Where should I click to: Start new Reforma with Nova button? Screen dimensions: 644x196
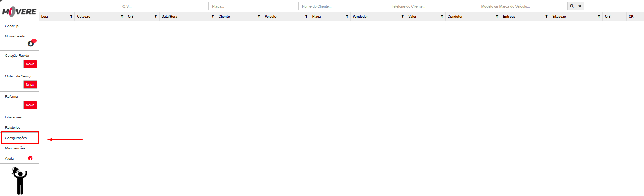pyautogui.click(x=30, y=105)
